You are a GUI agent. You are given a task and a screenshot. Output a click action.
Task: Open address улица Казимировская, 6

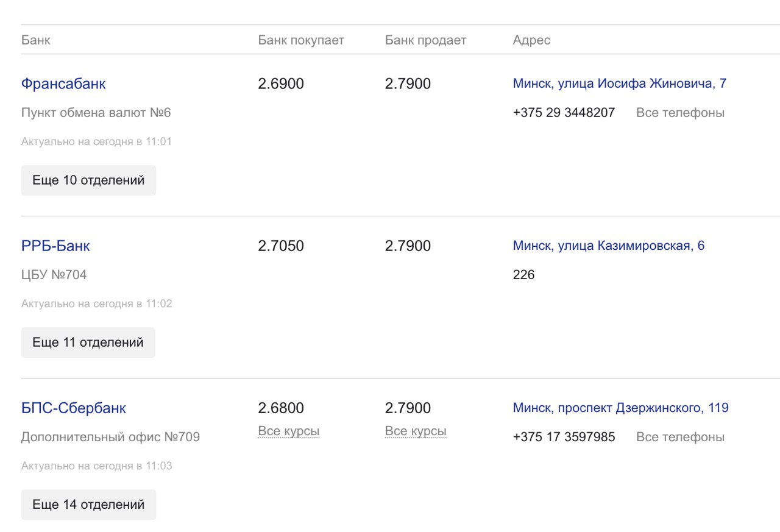(609, 246)
